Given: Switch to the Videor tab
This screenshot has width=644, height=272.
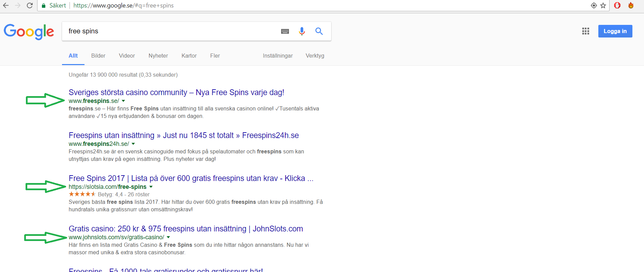Looking at the screenshot, I should tap(127, 56).
